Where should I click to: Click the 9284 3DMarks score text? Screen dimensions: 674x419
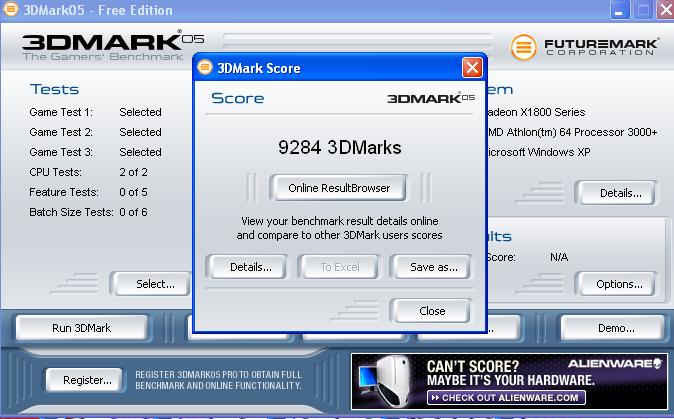click(340, 147)
